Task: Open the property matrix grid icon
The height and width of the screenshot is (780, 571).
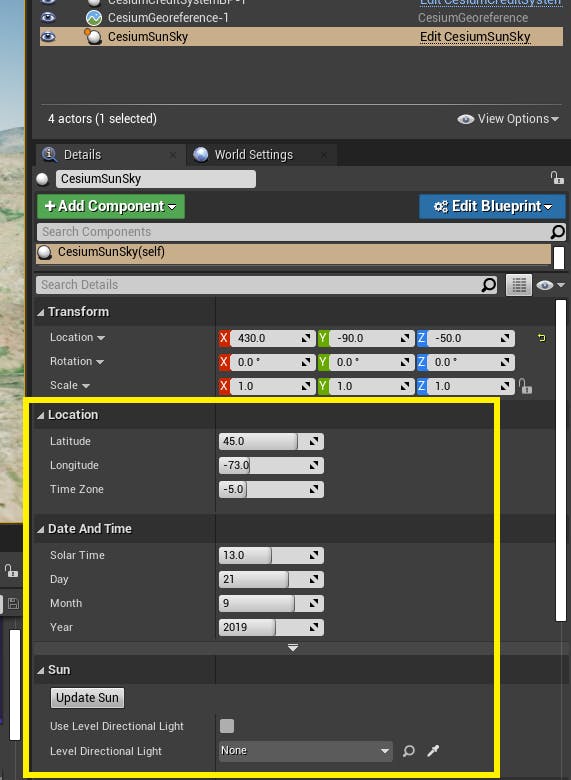Action: 519,285
